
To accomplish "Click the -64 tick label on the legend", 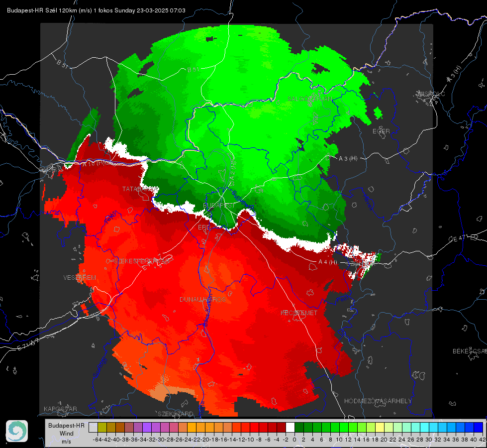I will coord(97,440).
